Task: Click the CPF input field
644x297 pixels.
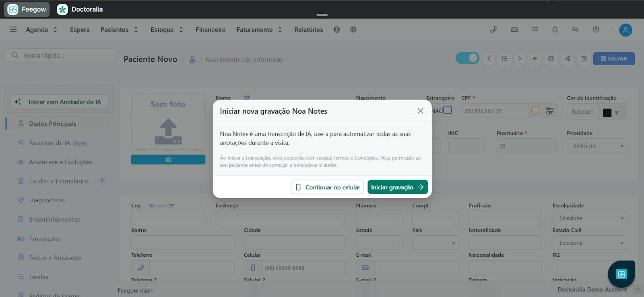Action: tap(495, 111)
